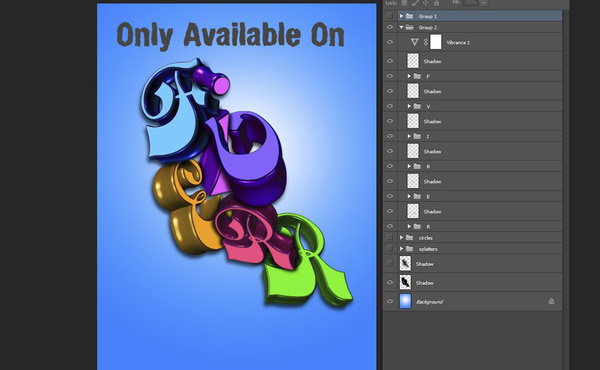Click Shadow thumbnail directly above F group
600x370 pixels.
413,61
